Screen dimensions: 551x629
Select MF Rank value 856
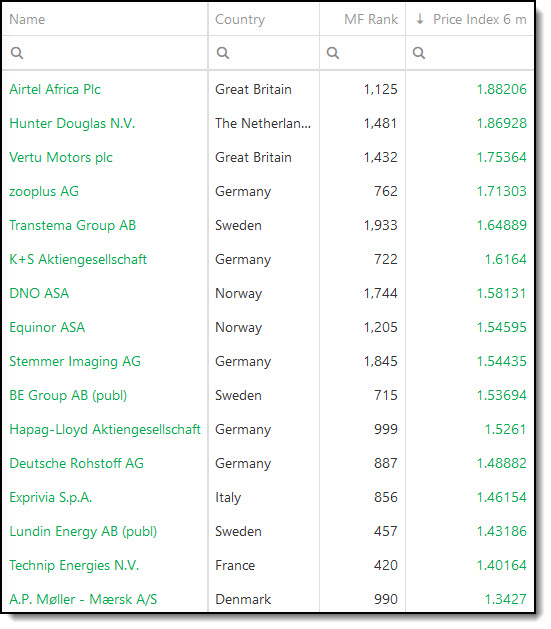(386, 497)
